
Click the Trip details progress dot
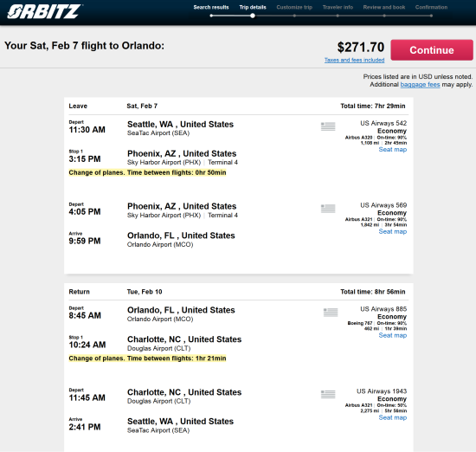(253, 16)
